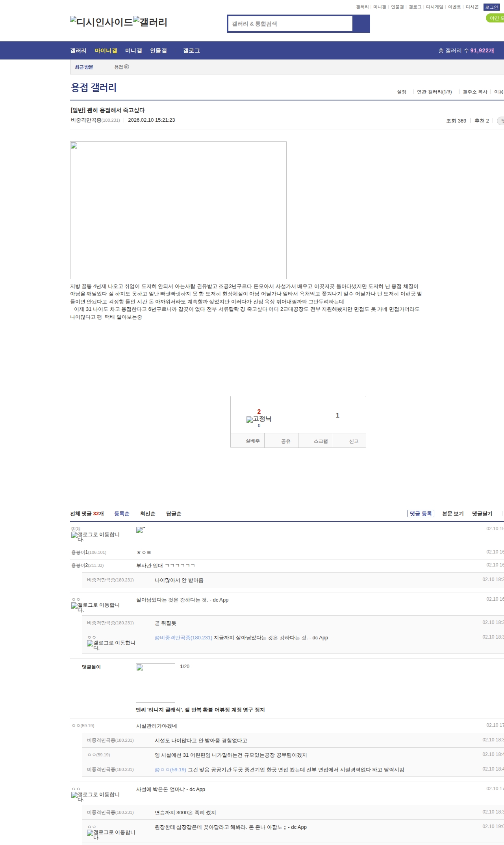The image size is (504, 845).
Task: Click reply text '나이많아서 안 받아줌'
Action: click(179, 580)
